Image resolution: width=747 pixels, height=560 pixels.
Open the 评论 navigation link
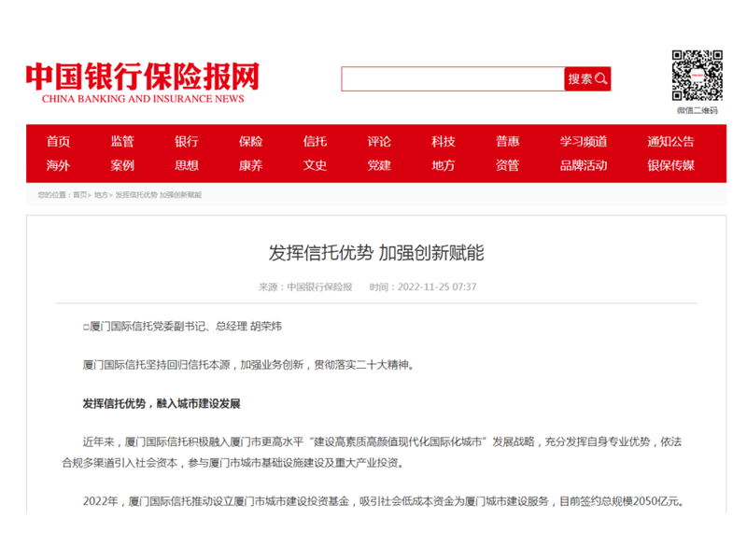(x=379, y=142)
